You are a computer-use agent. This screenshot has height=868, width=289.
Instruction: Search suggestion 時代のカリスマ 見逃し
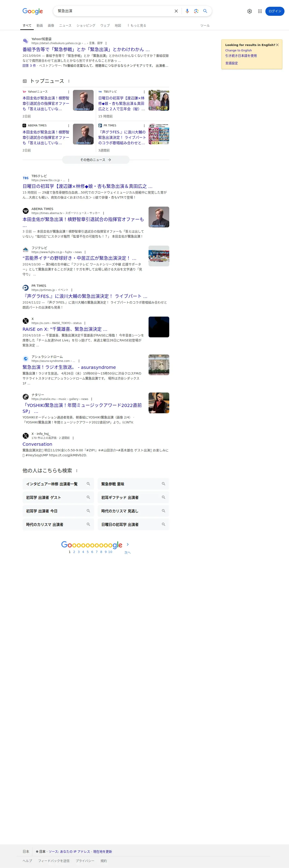pyautogui.click(x=133, y=511)
